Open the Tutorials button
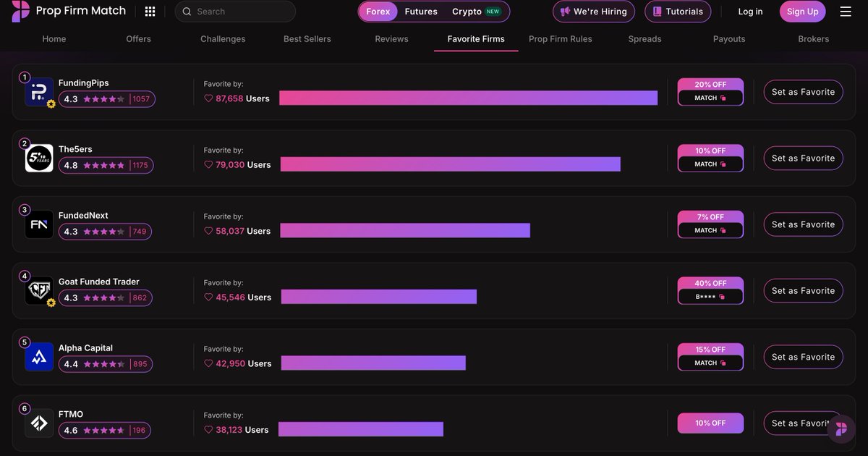 [678, 12]
